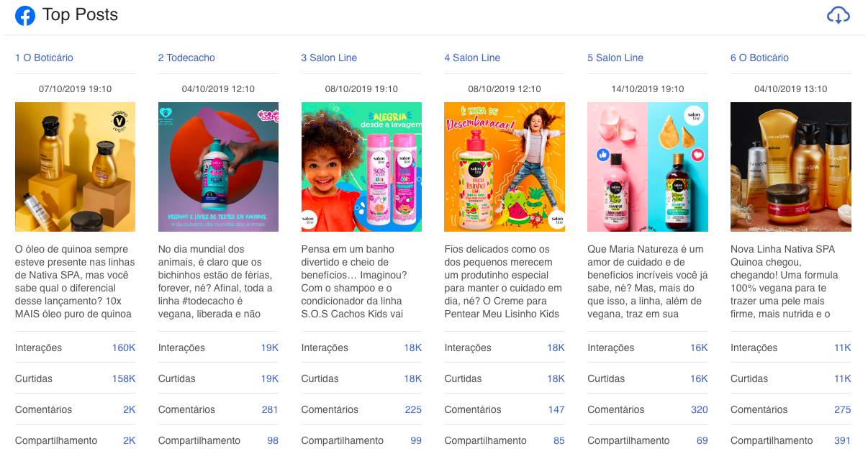The image size is (868, 467).
Task: Click the Nativa SPA Quinoa thumbnail
Action: 790,167
